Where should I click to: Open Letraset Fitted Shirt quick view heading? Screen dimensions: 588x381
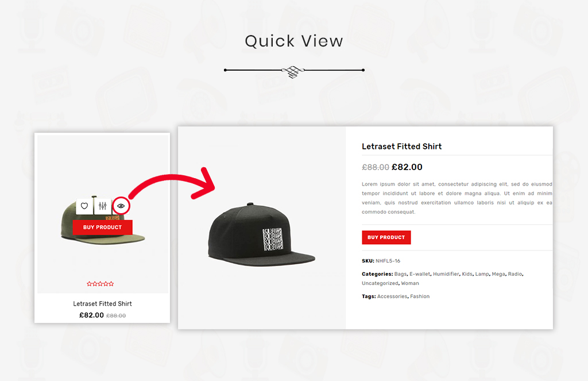click(x=401, y=147)
